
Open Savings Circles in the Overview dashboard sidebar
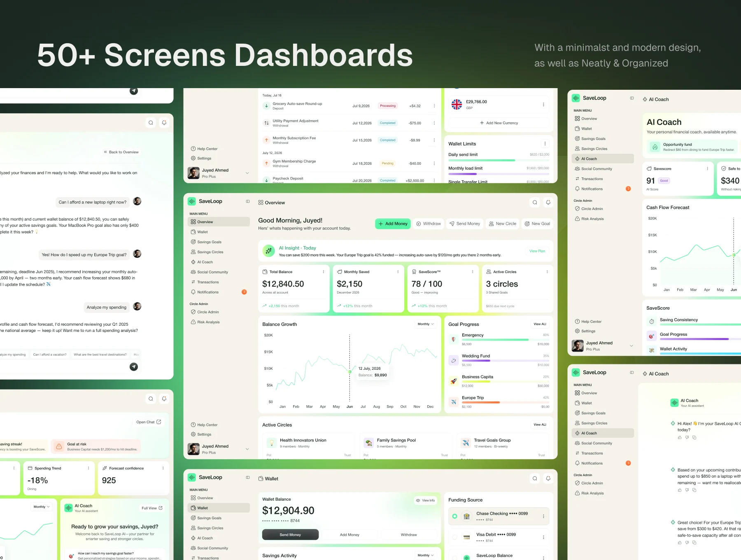click(219, 252)
